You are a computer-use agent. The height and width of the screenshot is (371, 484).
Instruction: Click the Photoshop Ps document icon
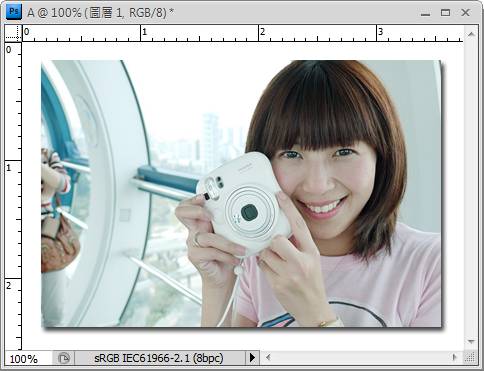[x=14, y=12]
